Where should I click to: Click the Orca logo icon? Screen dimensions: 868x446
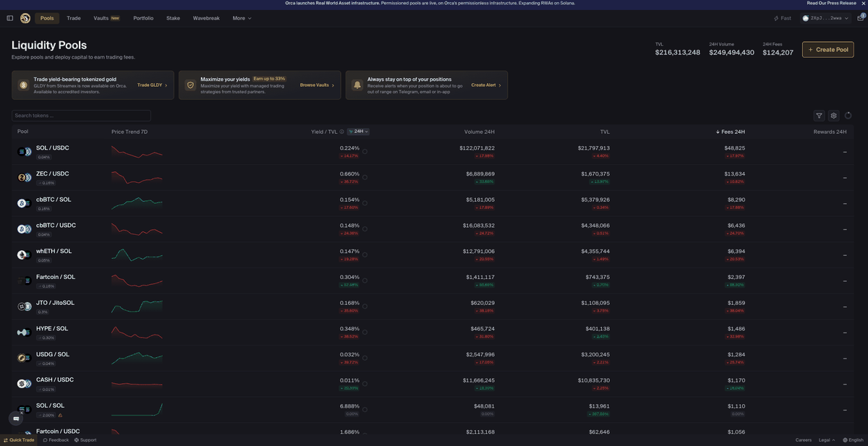point(25,18)
